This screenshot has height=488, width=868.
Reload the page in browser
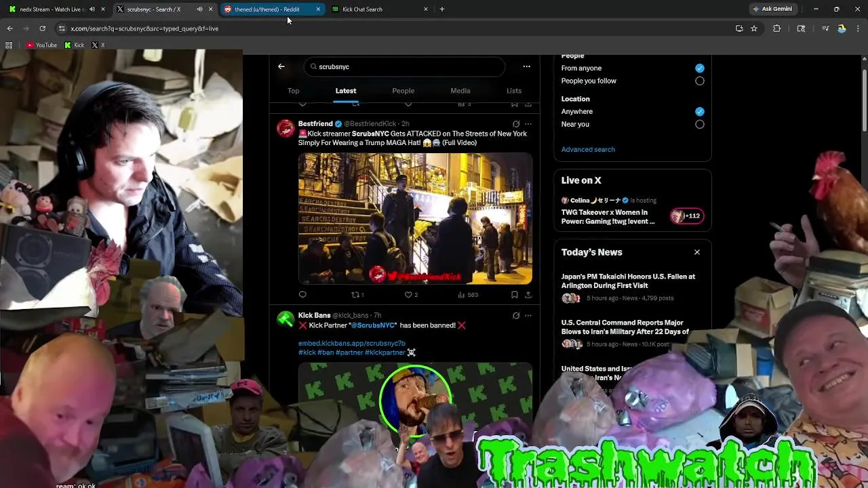pyautogui.click(x=42, y=28)
